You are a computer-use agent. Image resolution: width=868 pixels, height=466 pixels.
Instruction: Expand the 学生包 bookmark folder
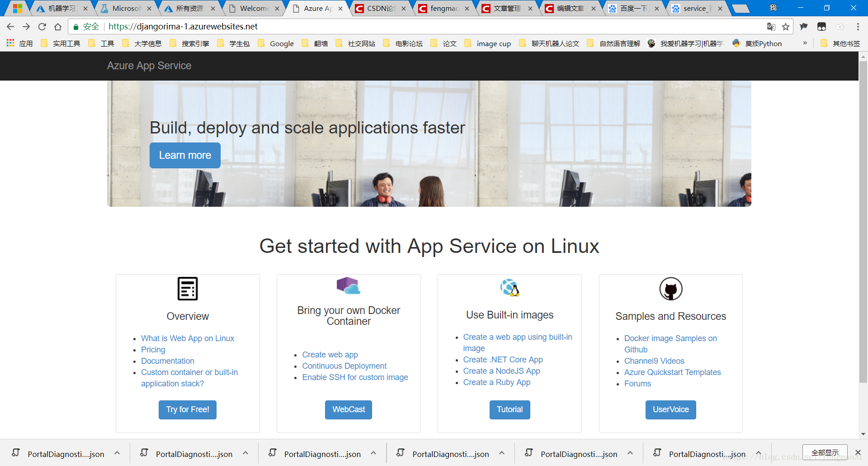click(233, 43)
